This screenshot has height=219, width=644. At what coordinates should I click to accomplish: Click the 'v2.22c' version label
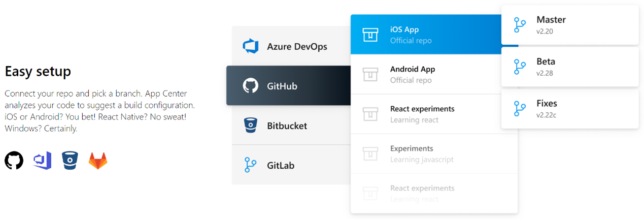547,115
